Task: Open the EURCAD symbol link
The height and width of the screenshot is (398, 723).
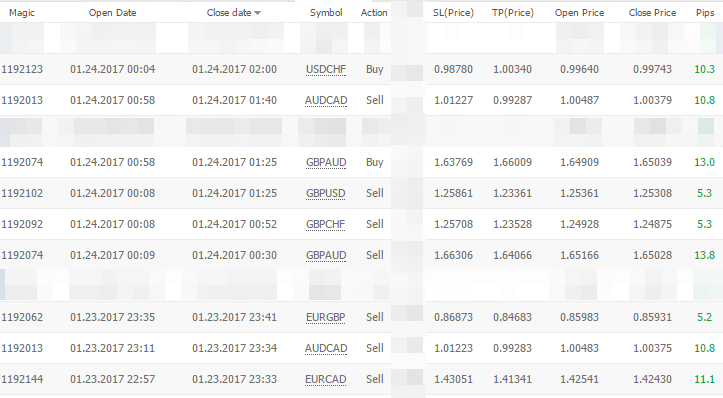Action: tap(326, 379)
